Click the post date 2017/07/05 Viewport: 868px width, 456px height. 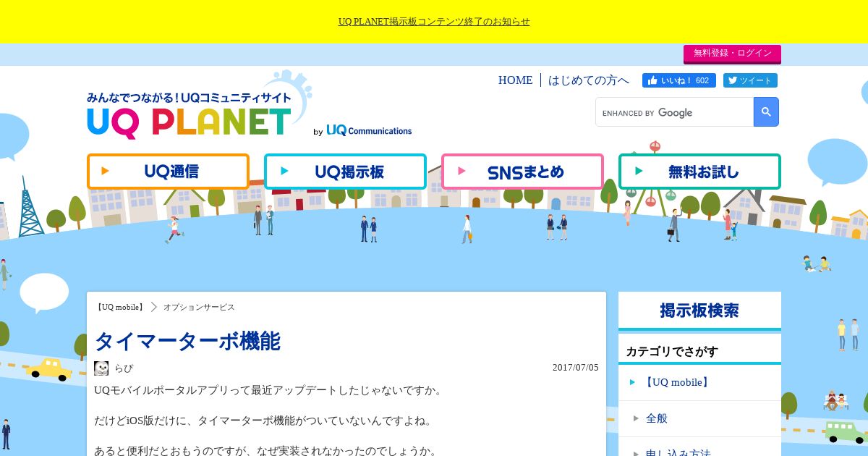tap(576, 368)
